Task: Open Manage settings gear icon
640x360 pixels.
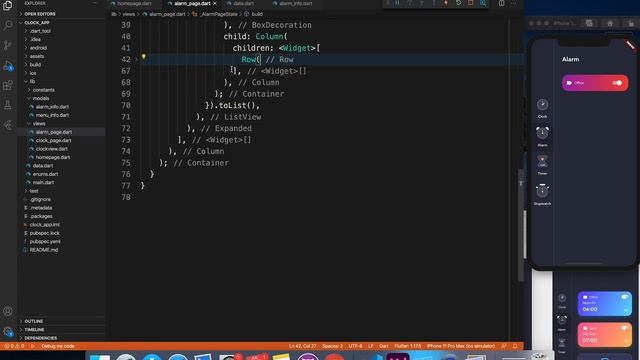Action: (7, 331)
